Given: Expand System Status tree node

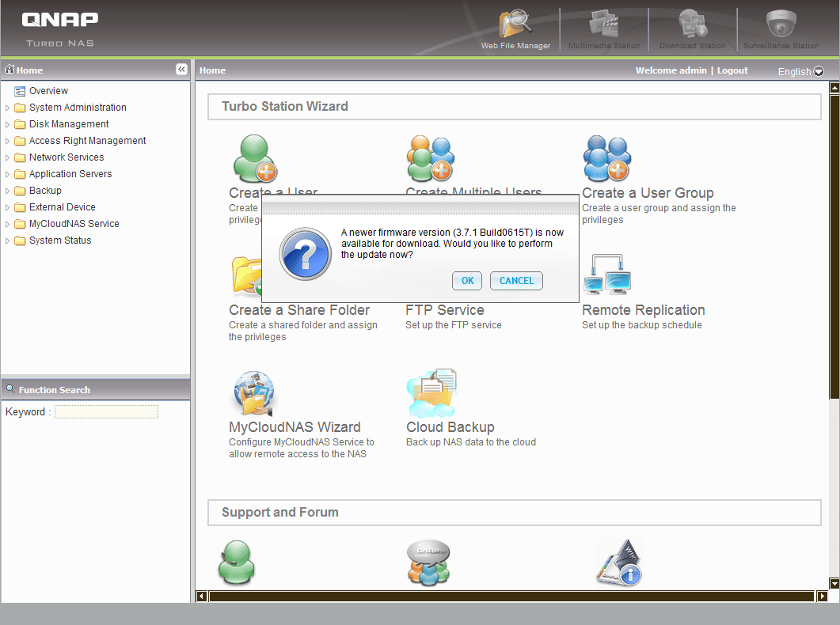Looking at the screenshot, I should (x=7, y=241).
